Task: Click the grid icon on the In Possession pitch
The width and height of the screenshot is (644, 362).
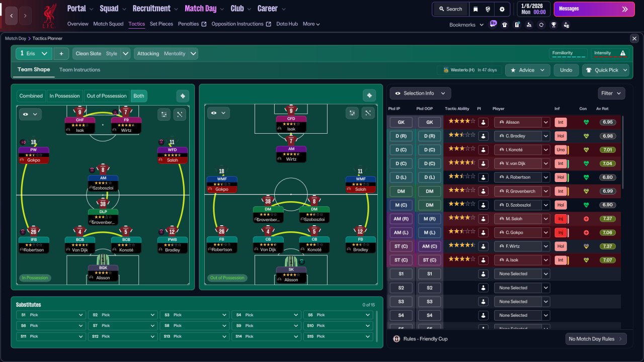Action: tap(164, 114)
